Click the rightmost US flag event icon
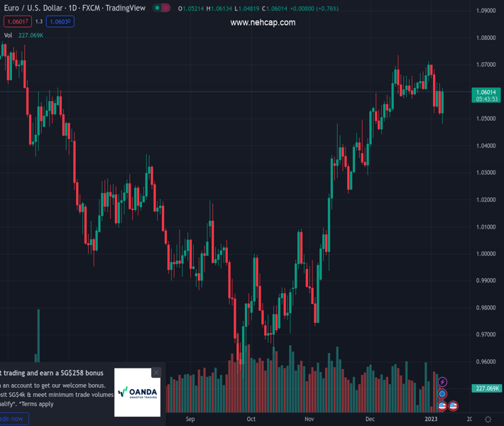Viewport: 504px width, 426px height. (454, 406)
